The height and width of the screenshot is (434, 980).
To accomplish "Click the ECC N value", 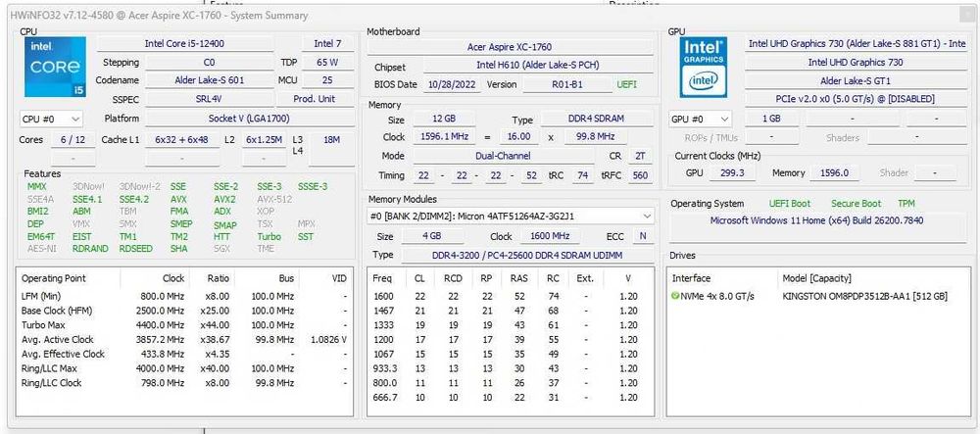I will coord(642,237).
